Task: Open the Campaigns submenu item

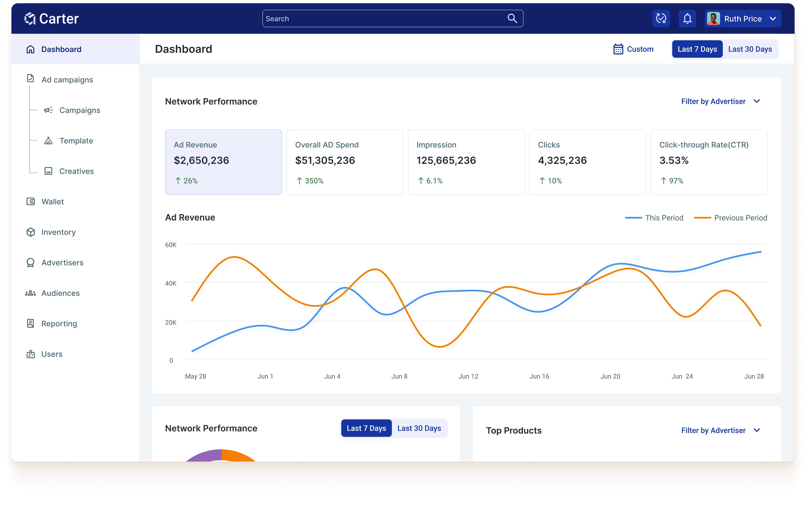Action: coord(80,110)
